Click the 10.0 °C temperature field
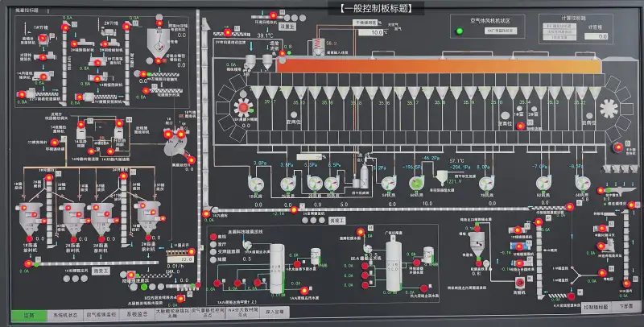 pyautogui.click(x=373, y=32)
